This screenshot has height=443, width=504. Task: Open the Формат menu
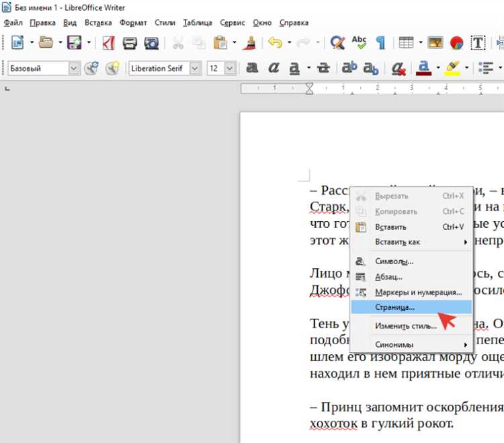[x=134, y=23]
